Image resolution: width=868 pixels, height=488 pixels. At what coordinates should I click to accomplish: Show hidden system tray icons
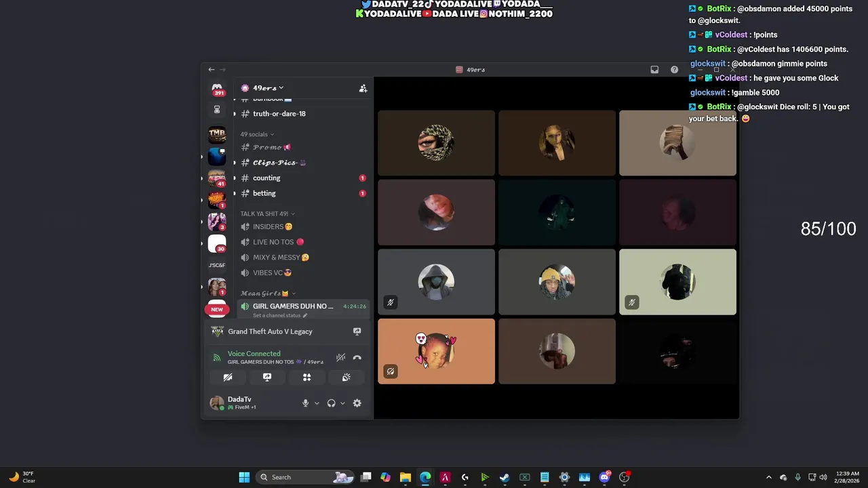[768, 477]
